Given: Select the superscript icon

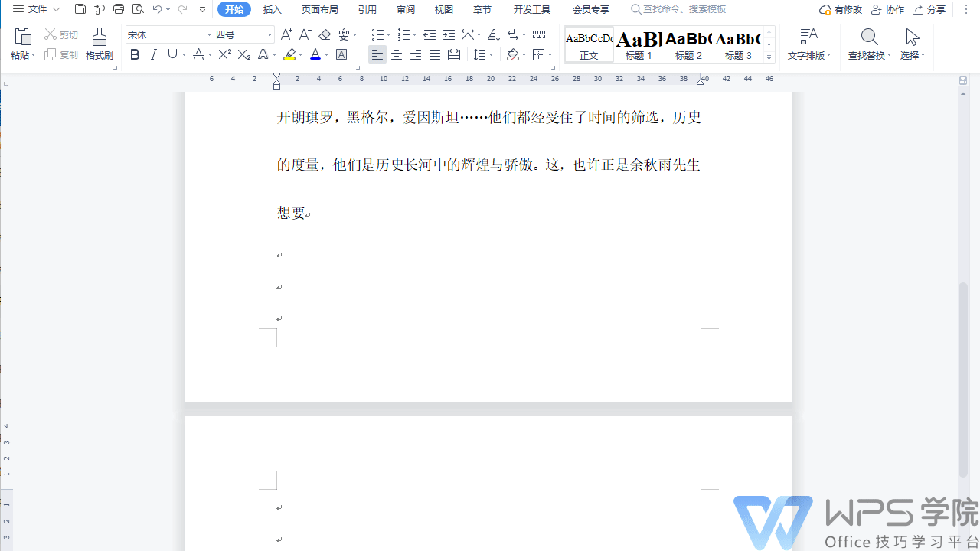Looking at the screenshot, I should [x=224, y=54].
